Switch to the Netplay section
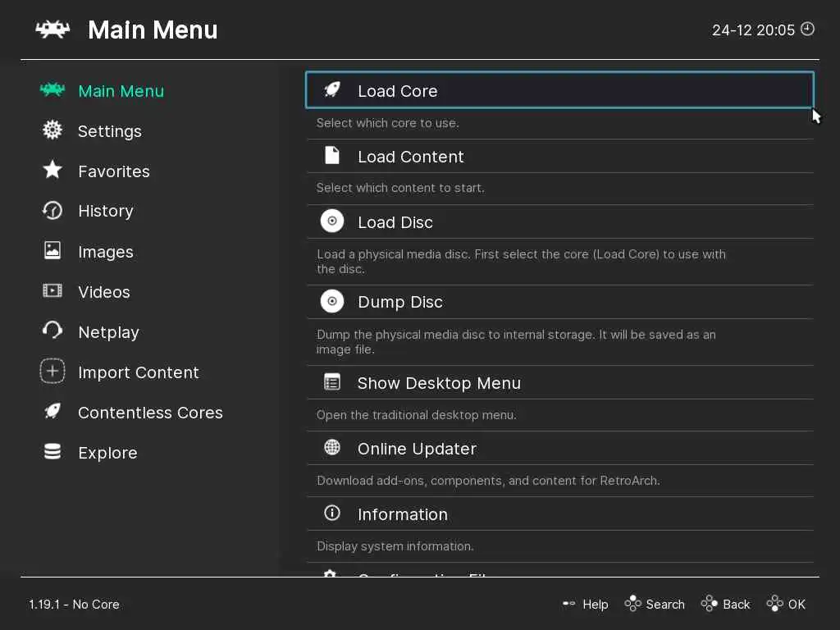Image resolution: width=840 pixels, height=630 pixels. [x=109, y=332]
